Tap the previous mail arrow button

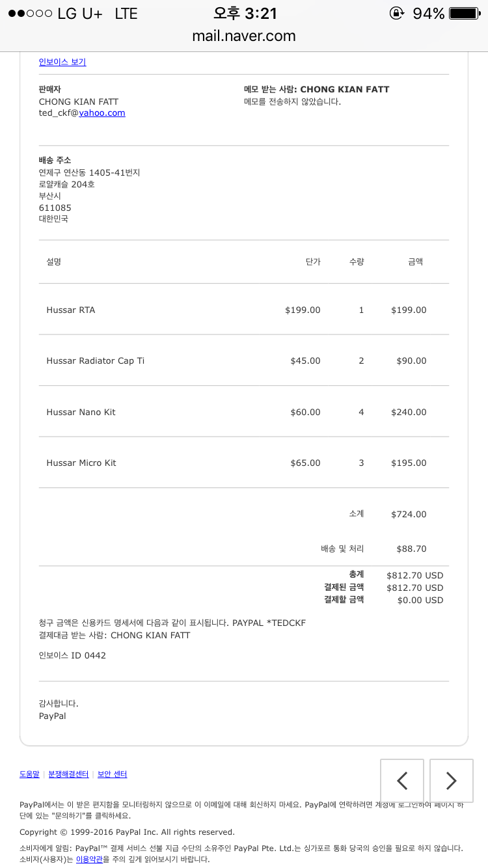(402, 780)
